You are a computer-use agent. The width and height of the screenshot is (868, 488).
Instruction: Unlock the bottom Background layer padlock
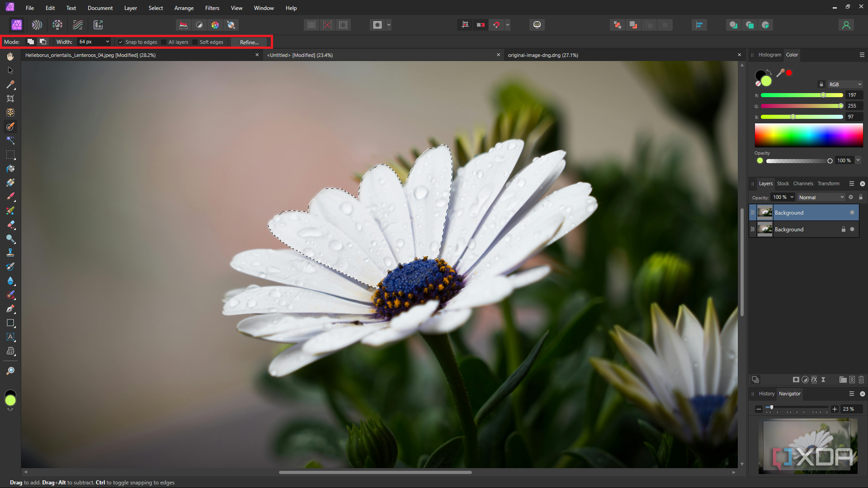point(843,229)
